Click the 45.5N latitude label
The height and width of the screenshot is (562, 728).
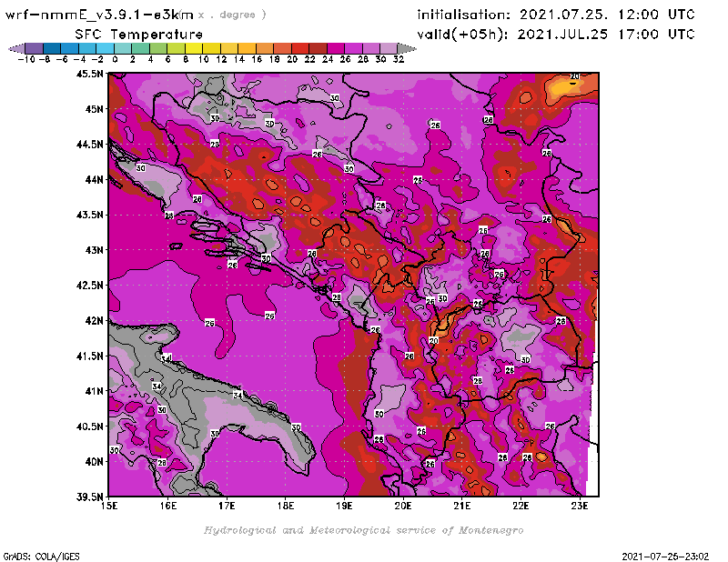pyautogui.click(x=90, y=74)
